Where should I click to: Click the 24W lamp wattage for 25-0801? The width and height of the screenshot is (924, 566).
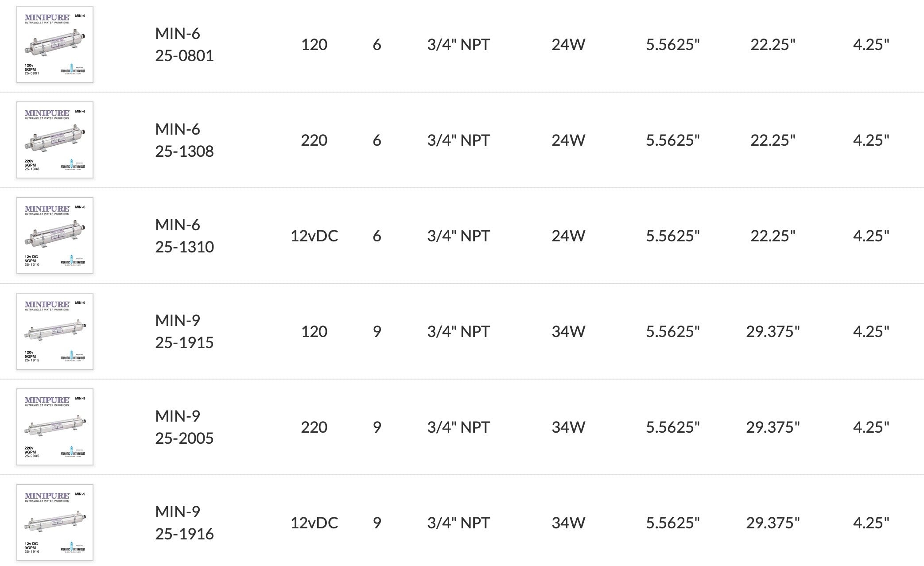pyautogui.click(x=568, y=44)
